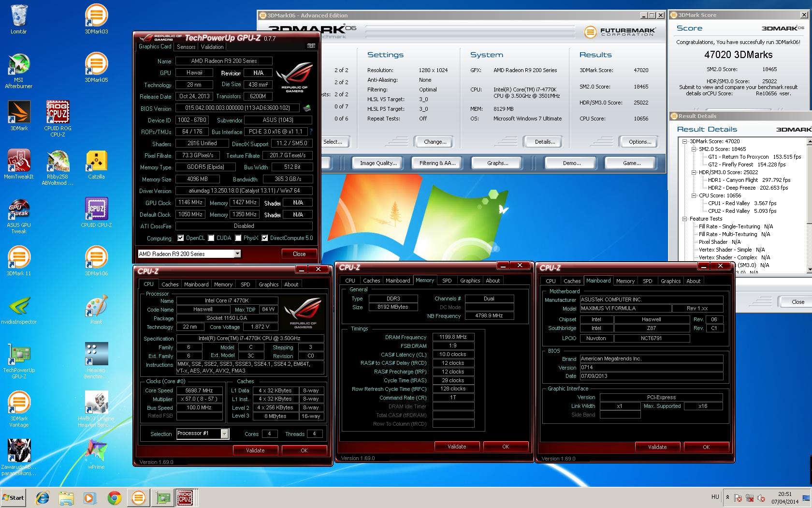Collapse the Feature Tests tree node
This screenshot has width=812, height=508.
pyautogui.click(x=685, y=219)
